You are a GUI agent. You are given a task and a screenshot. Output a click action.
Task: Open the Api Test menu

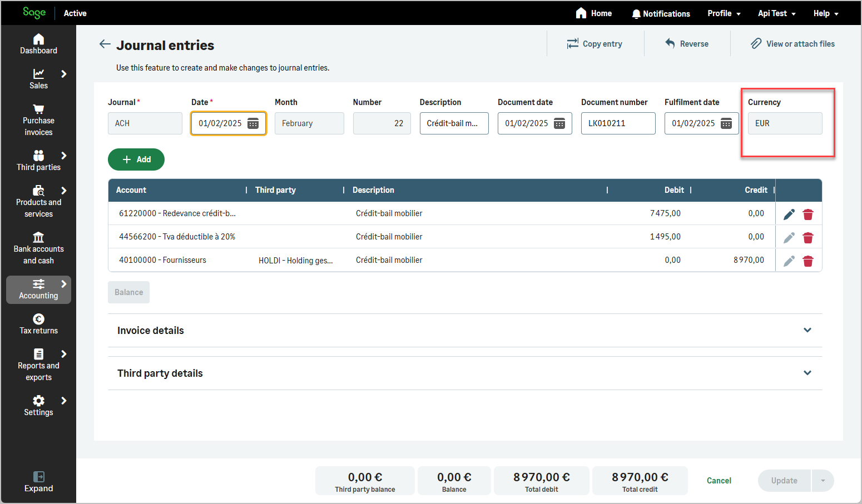tap(777, 13)
